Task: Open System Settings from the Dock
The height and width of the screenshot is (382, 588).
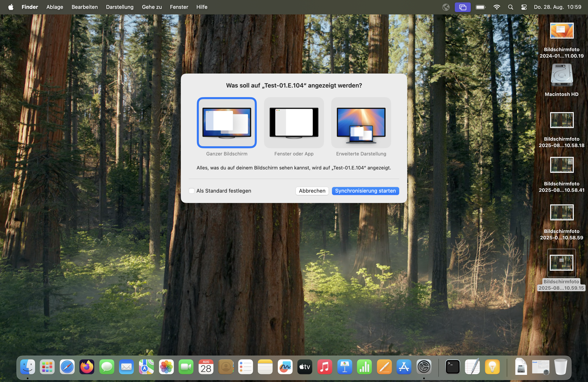Action: click(x=424, y=367)
